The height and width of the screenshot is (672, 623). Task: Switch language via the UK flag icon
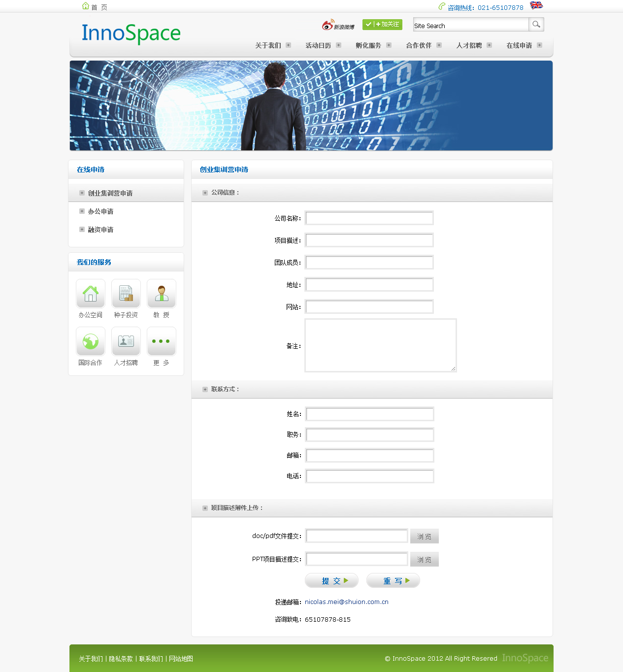point(536,5)
